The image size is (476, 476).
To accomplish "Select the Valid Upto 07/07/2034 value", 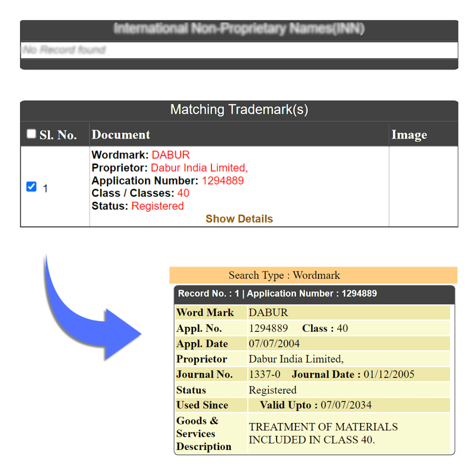I will coord(346,405).
